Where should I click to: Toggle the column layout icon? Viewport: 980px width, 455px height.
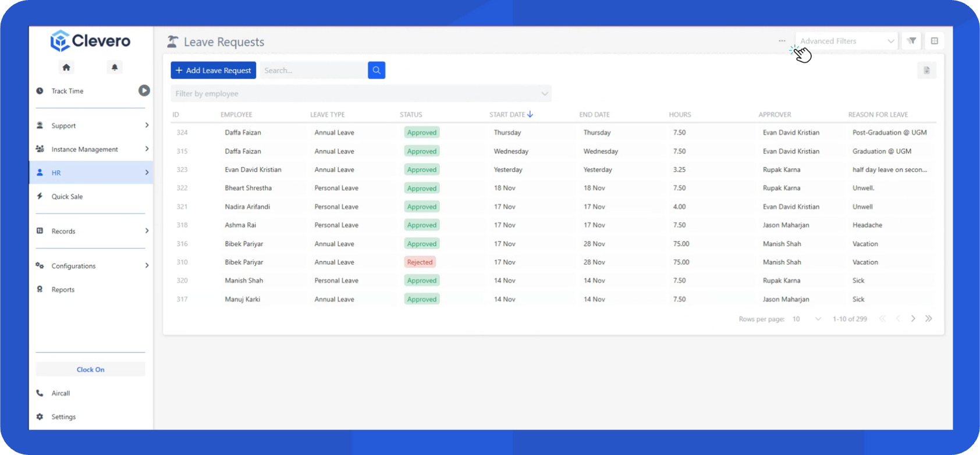pos(935,41)
